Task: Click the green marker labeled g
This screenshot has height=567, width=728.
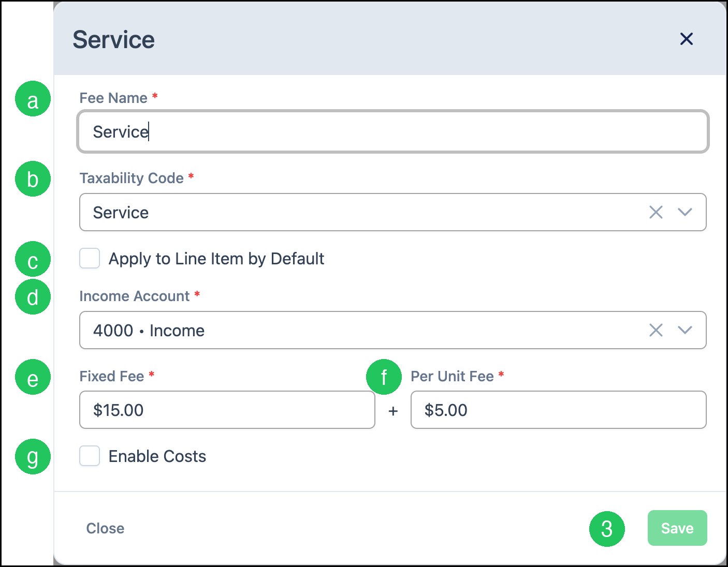Action: pos(33,457)
